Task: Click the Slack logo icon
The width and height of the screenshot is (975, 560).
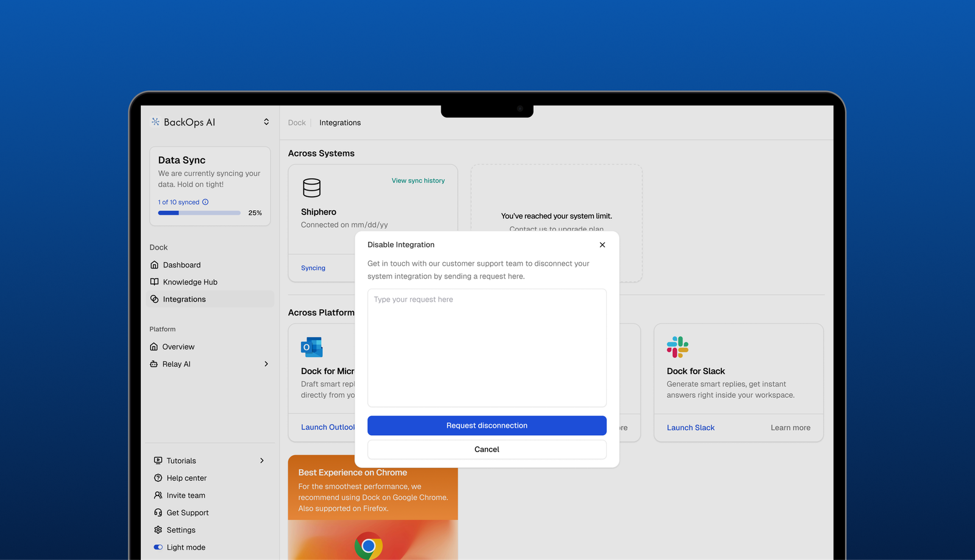Action: tap(678, 347)
